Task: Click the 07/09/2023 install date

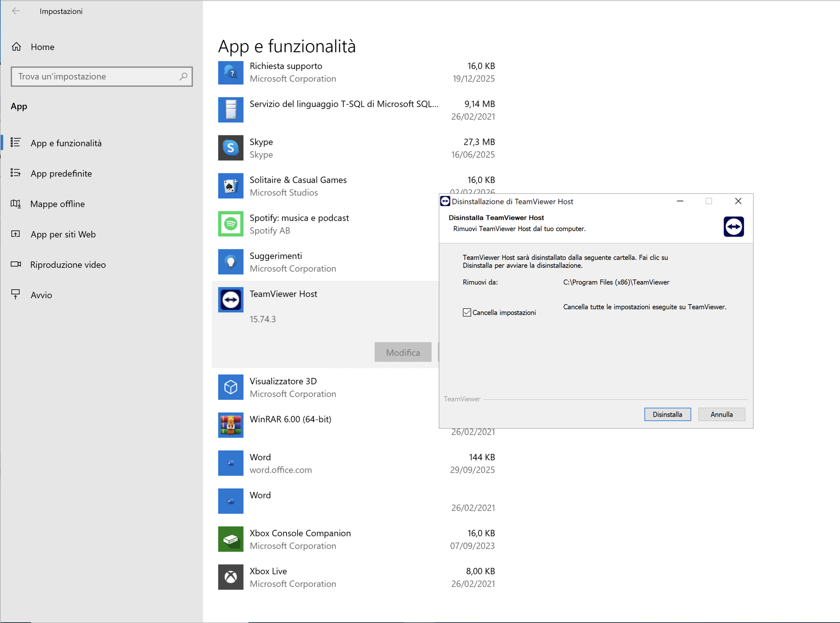Action: pos(472,546)
